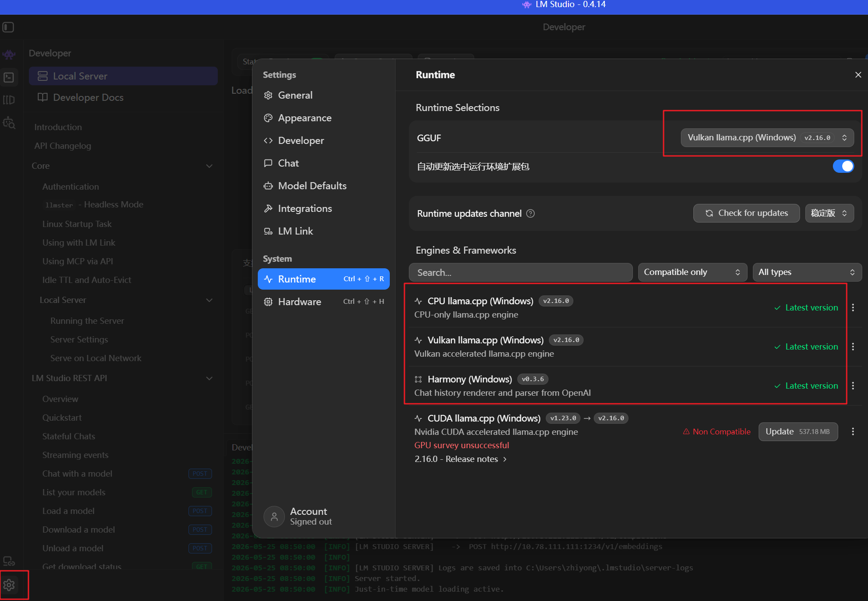
Task: Open Download a model endpoint page
Action: coord(79,529)
